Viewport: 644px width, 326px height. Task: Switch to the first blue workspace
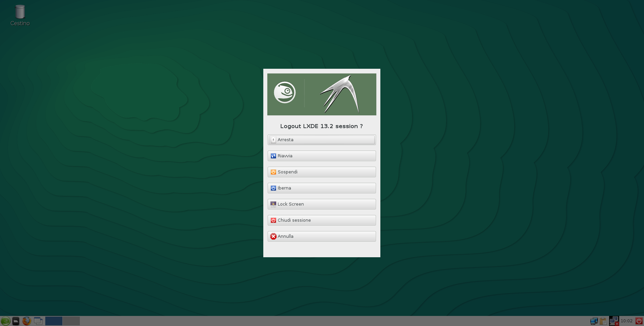point(54,321)
